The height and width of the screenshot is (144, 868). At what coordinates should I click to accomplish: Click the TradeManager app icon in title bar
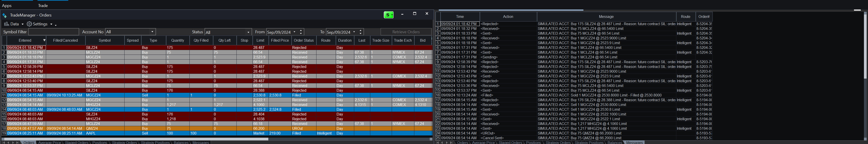coord(4,16)
